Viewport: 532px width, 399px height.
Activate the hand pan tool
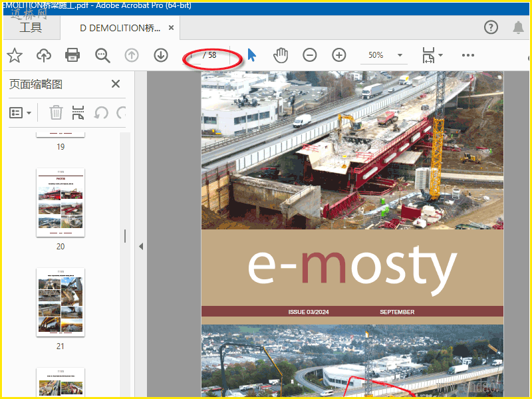point(281,55)
